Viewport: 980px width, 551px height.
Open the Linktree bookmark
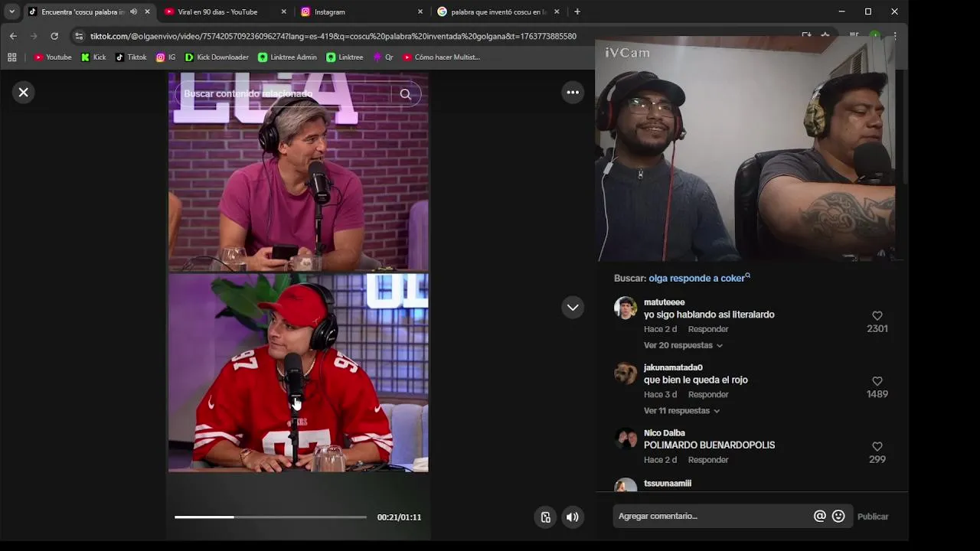(x=345, y=57)
